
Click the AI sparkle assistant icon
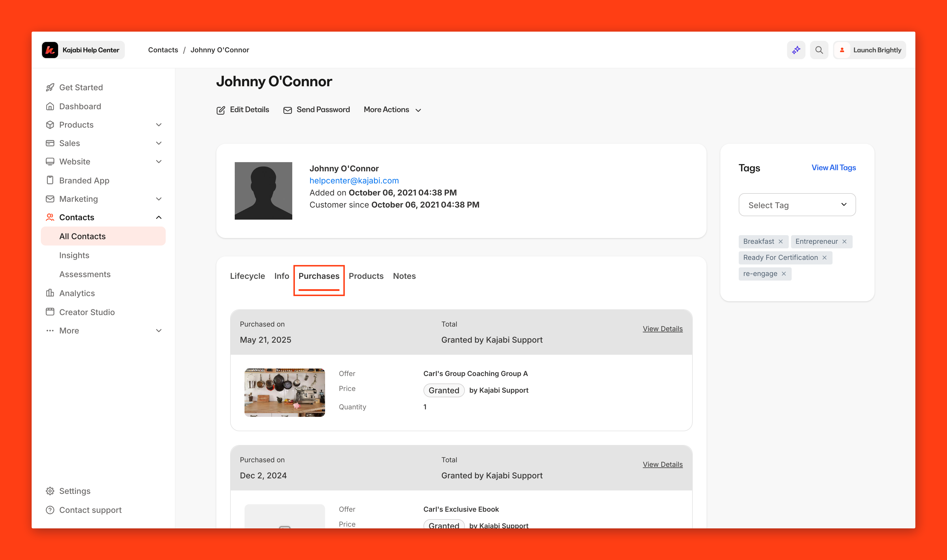pyautogui.click(x=796, y=50)
